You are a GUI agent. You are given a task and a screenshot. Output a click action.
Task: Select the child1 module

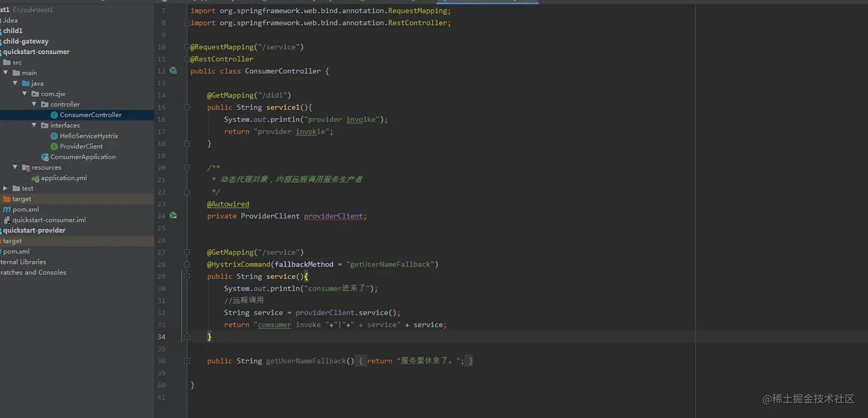(13, 30)
